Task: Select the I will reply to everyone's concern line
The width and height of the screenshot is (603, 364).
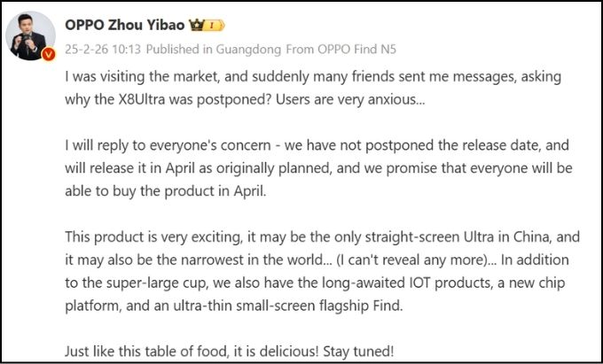Action: [317, 146]
